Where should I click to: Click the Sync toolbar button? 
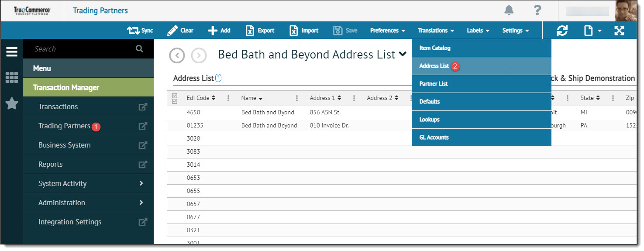coord(140,31)
